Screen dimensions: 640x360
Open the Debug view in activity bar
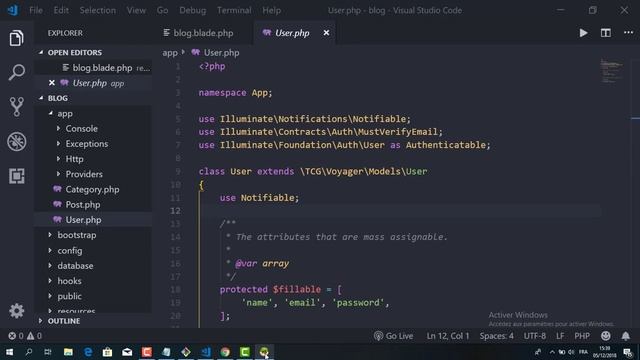pos(16,142)
